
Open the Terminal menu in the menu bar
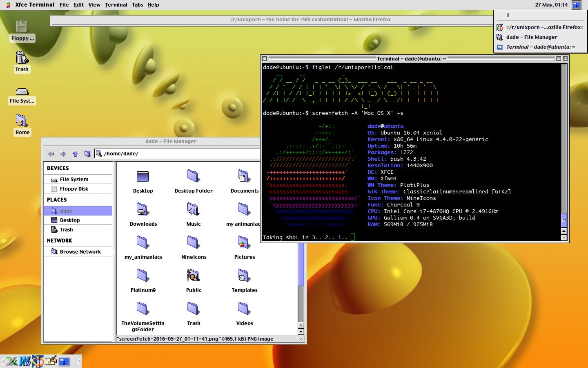116,5
